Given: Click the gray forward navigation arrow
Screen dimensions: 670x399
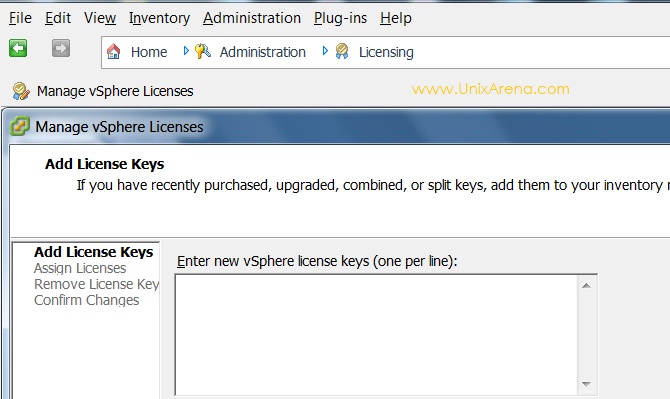Looking at the screenshot, I should click(x=61, y=48).
